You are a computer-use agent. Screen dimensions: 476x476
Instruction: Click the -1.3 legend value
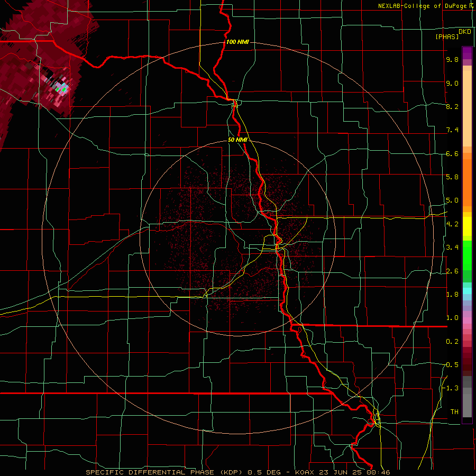pos(451,388)
